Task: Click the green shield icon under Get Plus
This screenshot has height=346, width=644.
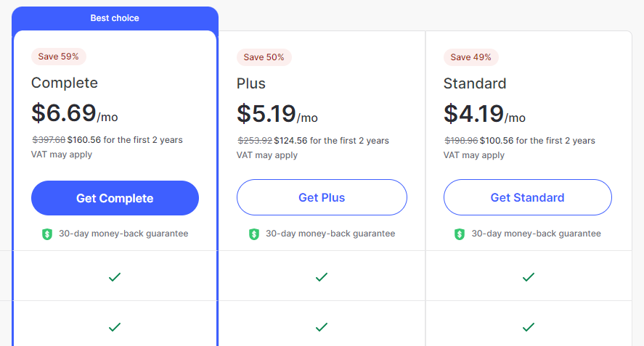Action: click(x=254, y=234)
